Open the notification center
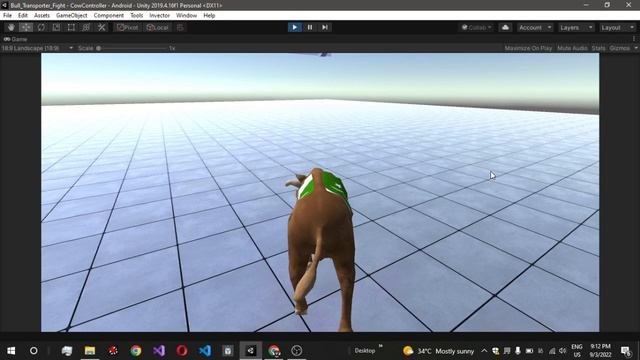 tap(625, 351)
